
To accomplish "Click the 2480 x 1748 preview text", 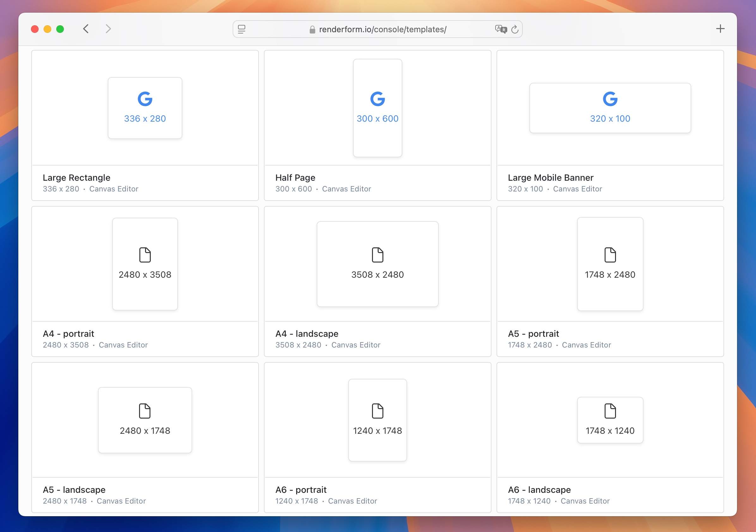I will click(145, 431).
